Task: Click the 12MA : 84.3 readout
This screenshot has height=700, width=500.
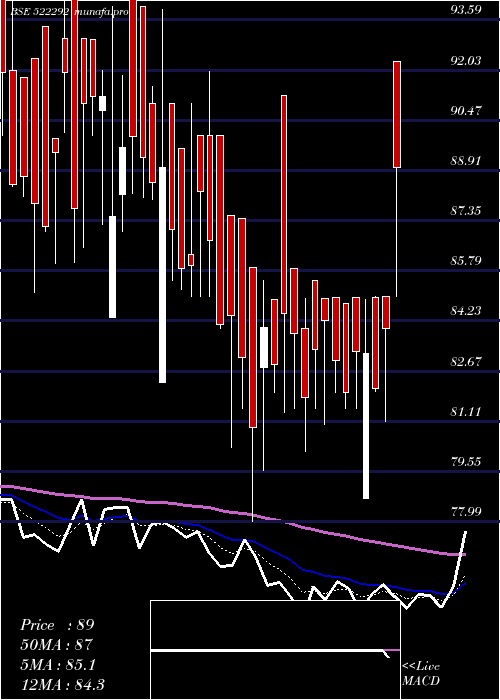Action: pos(62,684)
